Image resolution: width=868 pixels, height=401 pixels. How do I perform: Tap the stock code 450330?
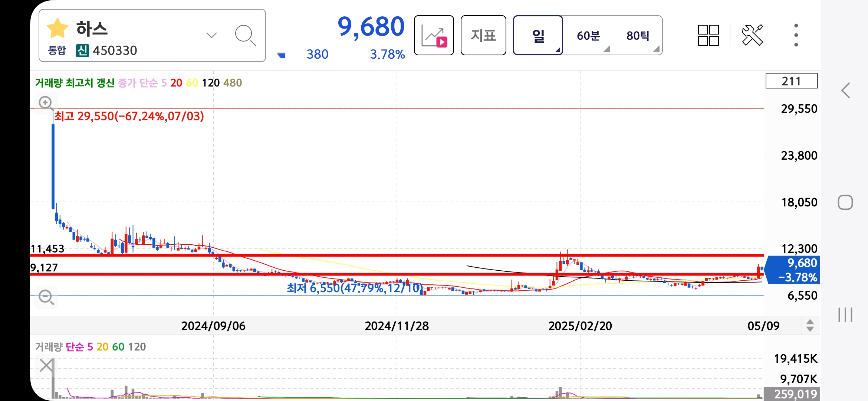115,50
